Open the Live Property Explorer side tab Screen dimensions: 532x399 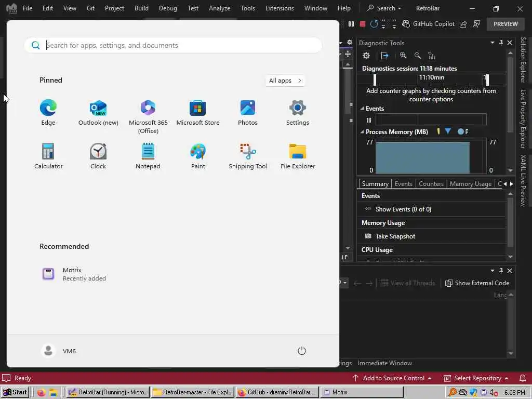pyautogui.click(x=523, y=119)
